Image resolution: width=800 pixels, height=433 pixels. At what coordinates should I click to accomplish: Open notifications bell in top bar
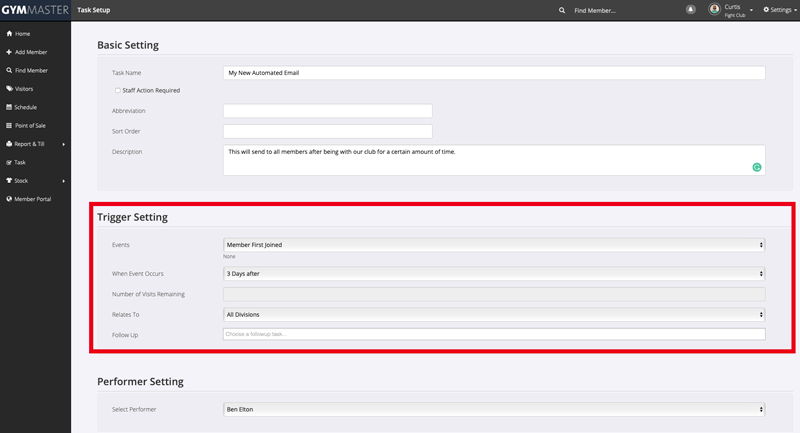tap(690, 10)
